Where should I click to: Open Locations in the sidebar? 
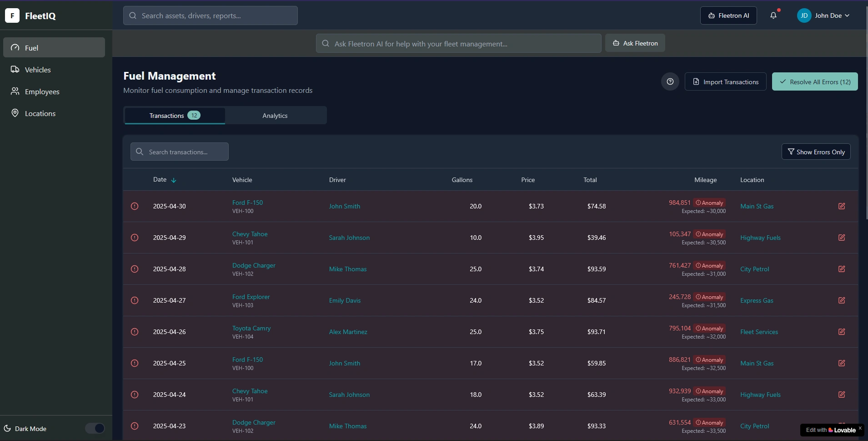tap(54, 113)
